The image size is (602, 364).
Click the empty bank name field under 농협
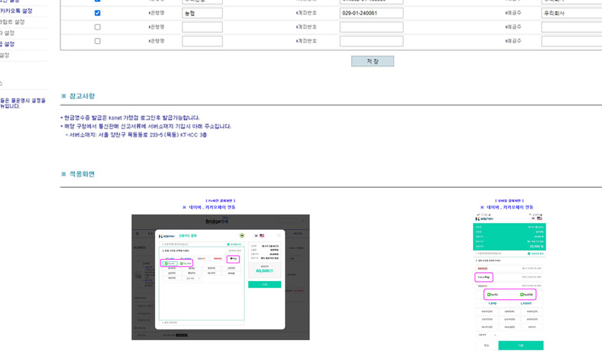point(202,27)
